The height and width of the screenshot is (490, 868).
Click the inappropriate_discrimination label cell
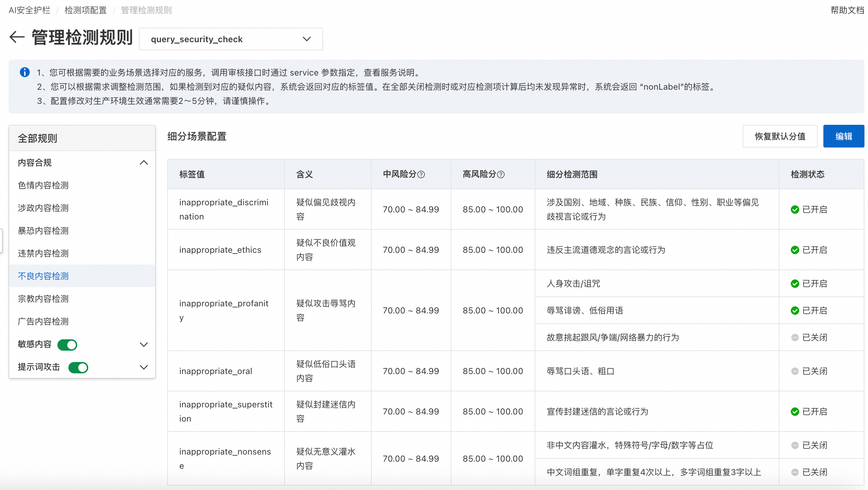click(x=226, y=210)
